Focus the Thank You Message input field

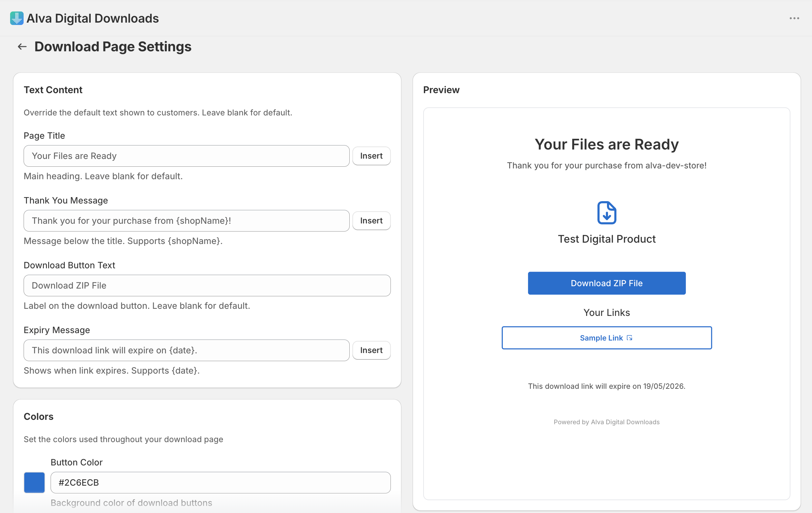point(186,221)
